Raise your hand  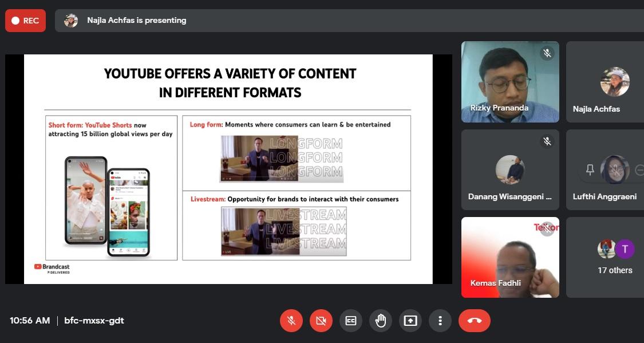[x=381, y=321]
